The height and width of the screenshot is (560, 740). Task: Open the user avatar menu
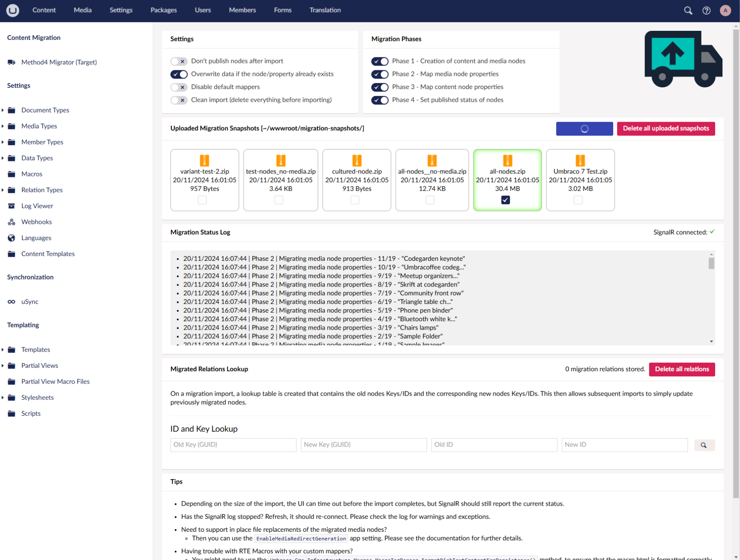pyautogui.click(x=725, y=10)
